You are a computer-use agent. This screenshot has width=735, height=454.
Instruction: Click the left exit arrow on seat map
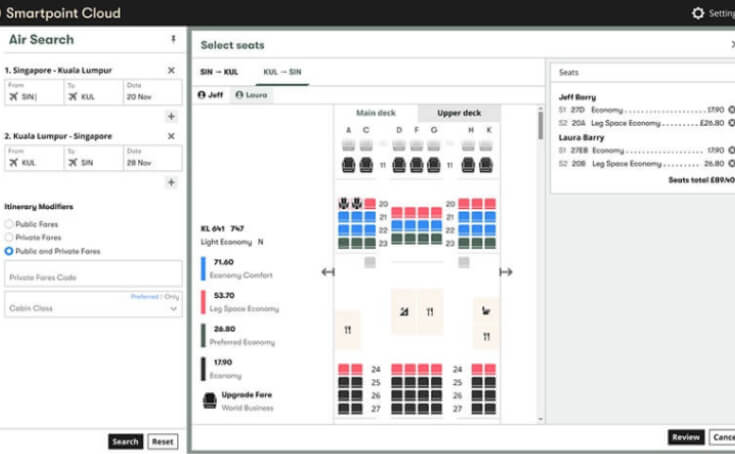[327, 272]
